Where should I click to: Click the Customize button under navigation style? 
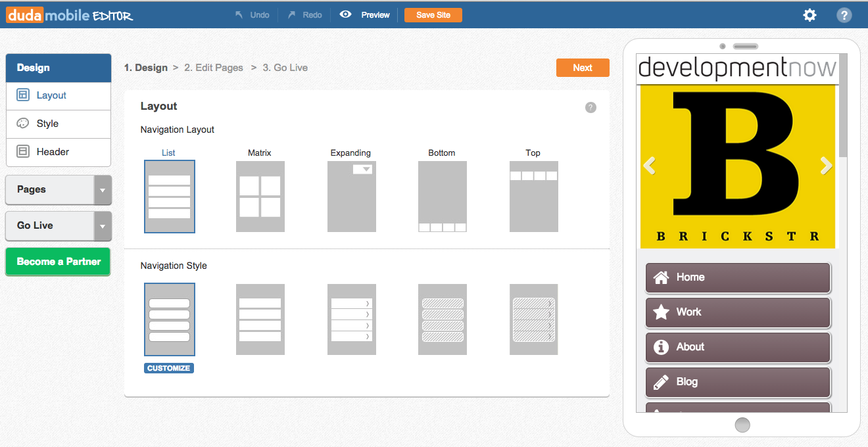click(169, 368)
